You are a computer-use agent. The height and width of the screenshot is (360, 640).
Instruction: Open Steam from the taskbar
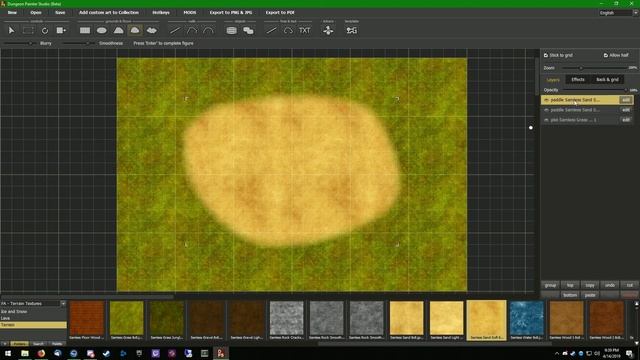(107, 353)
